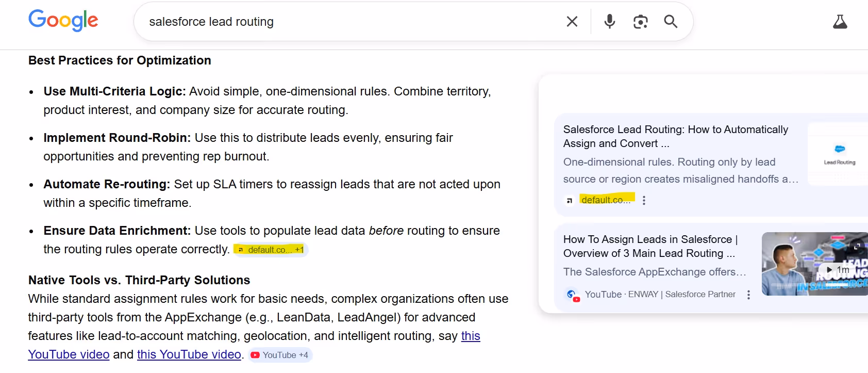This screenshot has width=868, height=373.
Task: Open more options for the default.co result
Action: click(x=644, y=200)
